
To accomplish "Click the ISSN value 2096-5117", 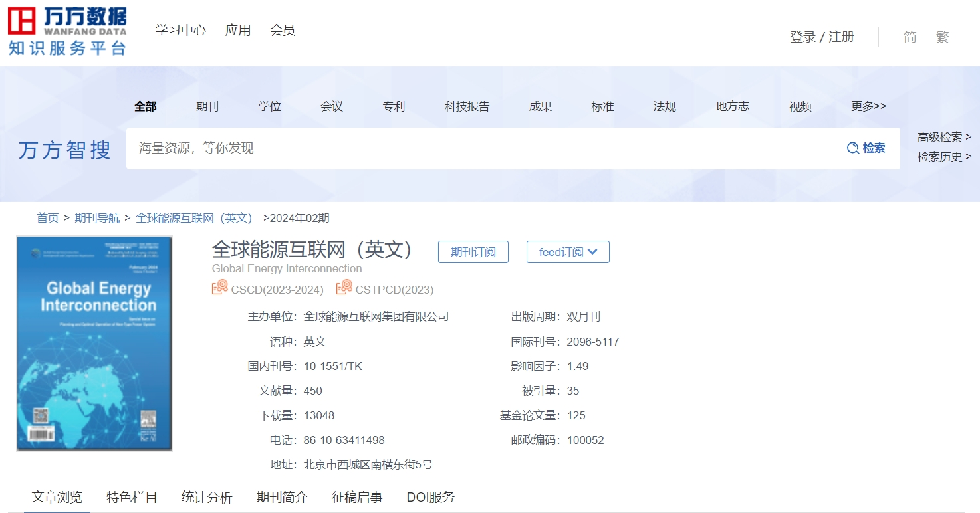I will [593, 342].
